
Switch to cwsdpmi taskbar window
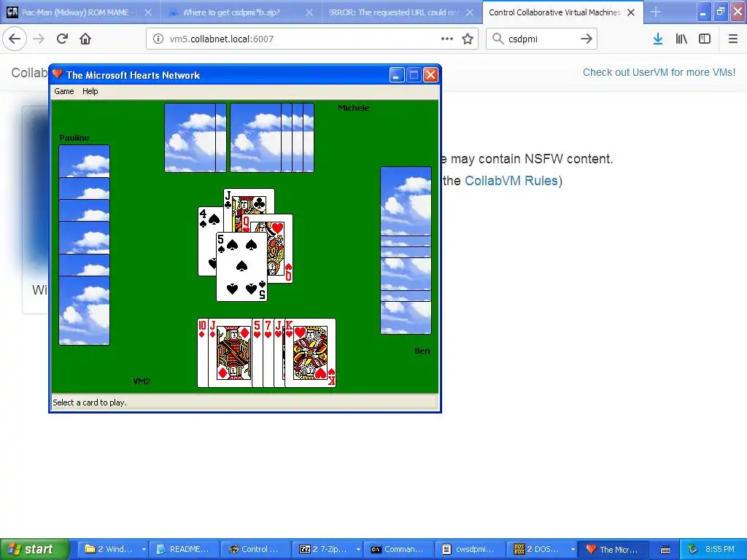coord(471,549)
